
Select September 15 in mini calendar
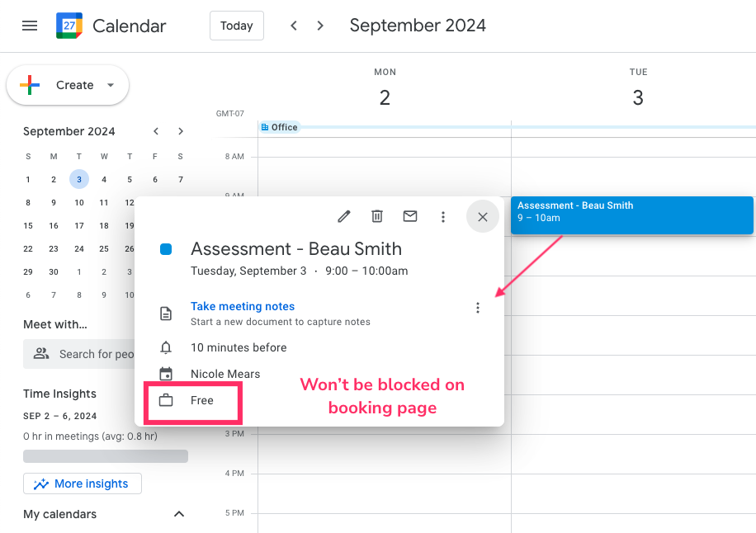pyautogui.click(x=28, y=225)
